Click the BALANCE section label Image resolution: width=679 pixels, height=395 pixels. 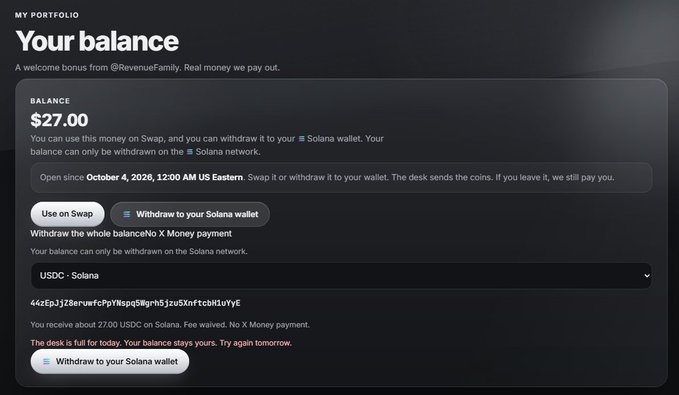pos(50,101)
